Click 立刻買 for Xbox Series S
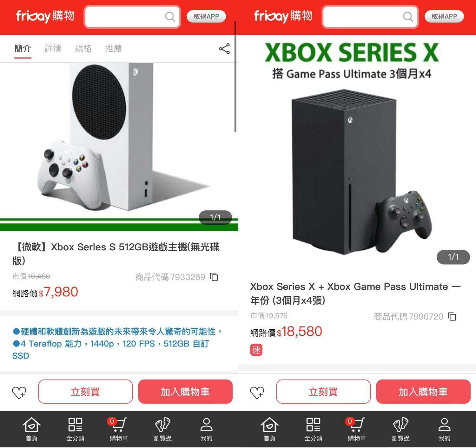Screen dimensions: 476x448 point(85,392)
